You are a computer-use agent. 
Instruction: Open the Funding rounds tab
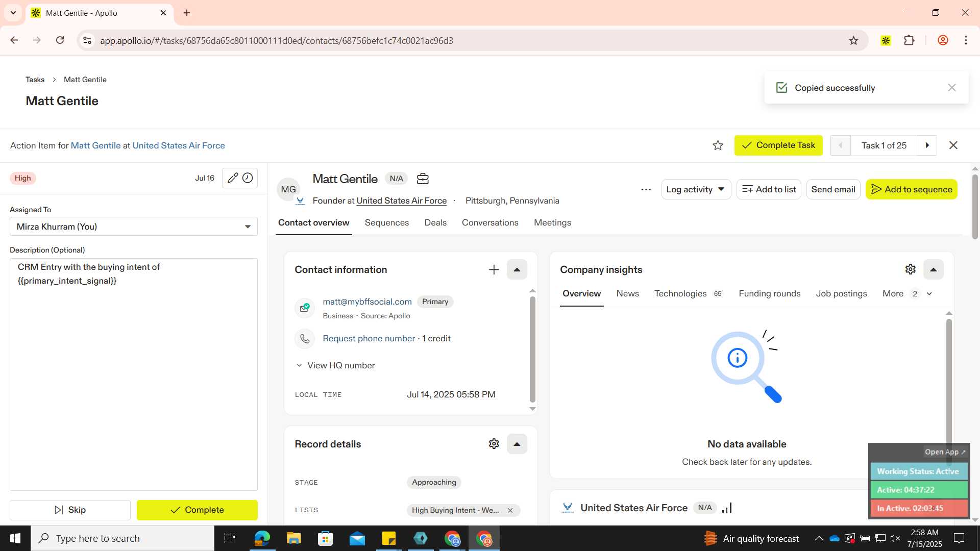(769, 294)
